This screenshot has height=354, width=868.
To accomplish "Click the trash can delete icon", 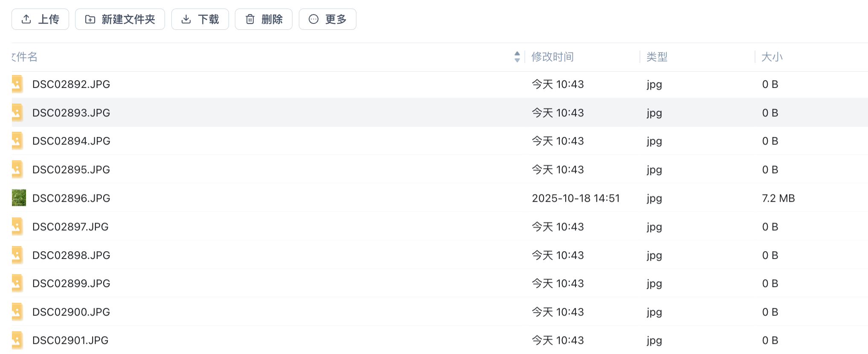I will [x=250, y=19].
